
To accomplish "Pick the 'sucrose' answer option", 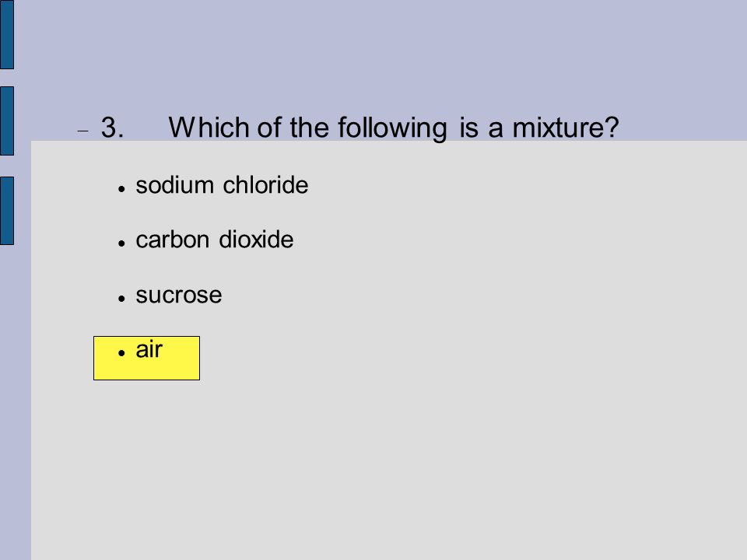I will pos(179,296).
